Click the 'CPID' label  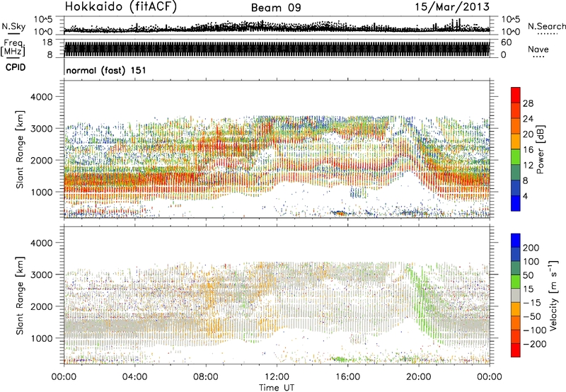pyautogui.click(x=16, y=67)
